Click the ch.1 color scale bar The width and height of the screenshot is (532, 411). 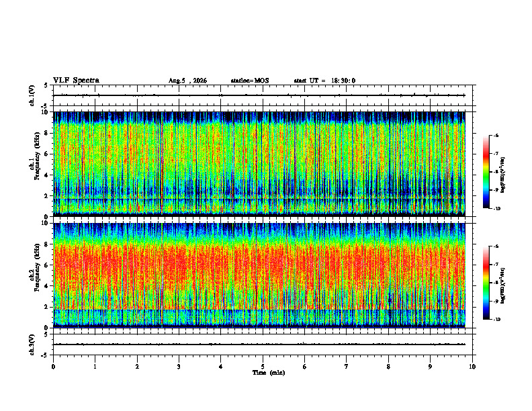(486, 172)
